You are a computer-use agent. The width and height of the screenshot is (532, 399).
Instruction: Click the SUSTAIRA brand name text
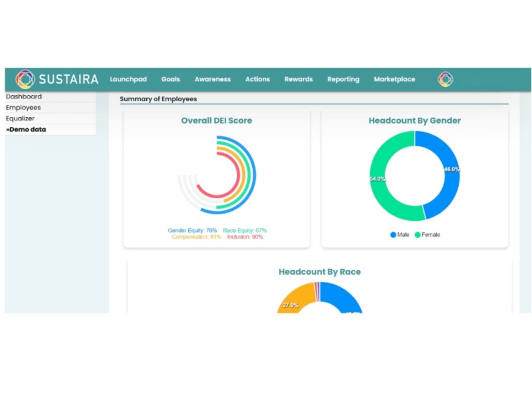(69, 79)
